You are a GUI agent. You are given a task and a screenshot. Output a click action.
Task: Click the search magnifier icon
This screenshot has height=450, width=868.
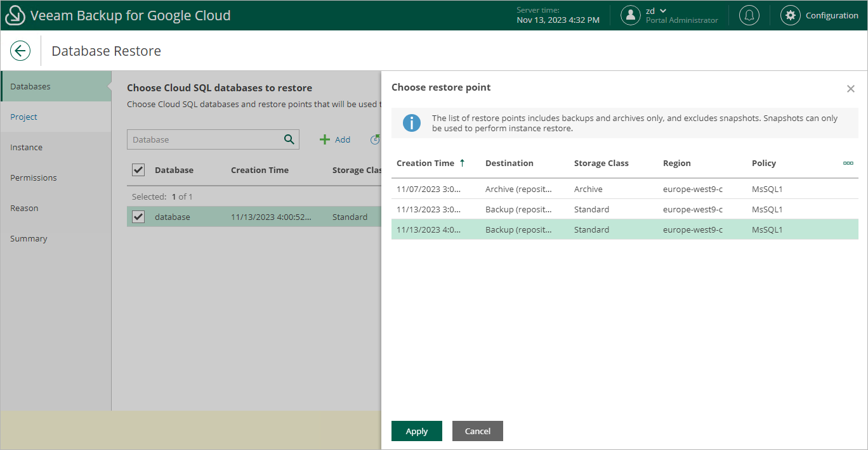[289, 139]
